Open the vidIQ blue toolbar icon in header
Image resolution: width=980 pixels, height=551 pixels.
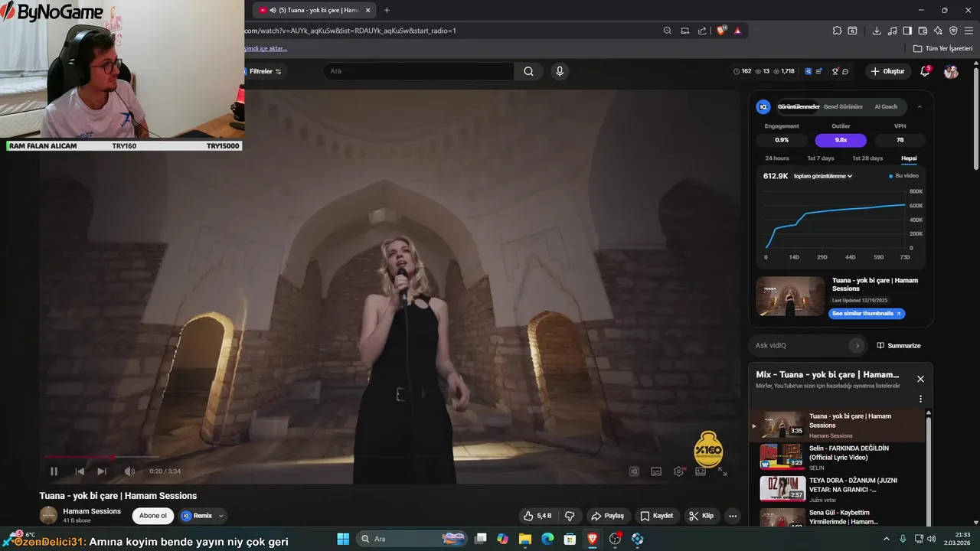pos(808,71)
